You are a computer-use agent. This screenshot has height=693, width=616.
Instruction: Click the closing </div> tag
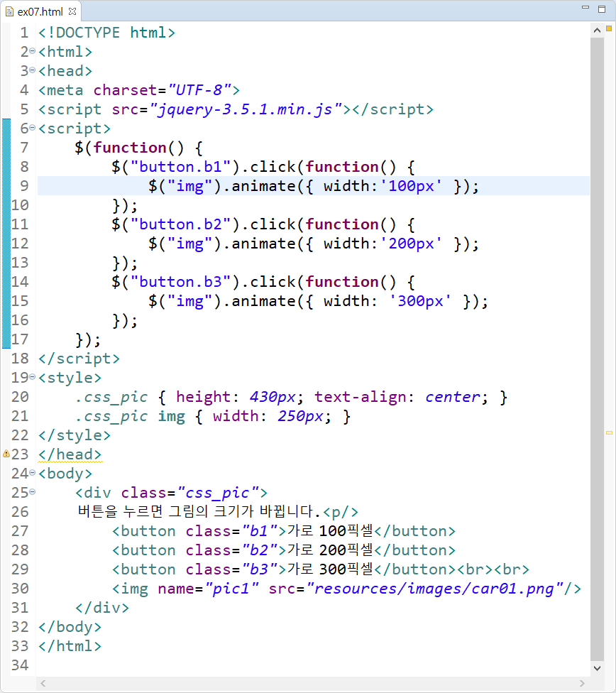[102, 608]
